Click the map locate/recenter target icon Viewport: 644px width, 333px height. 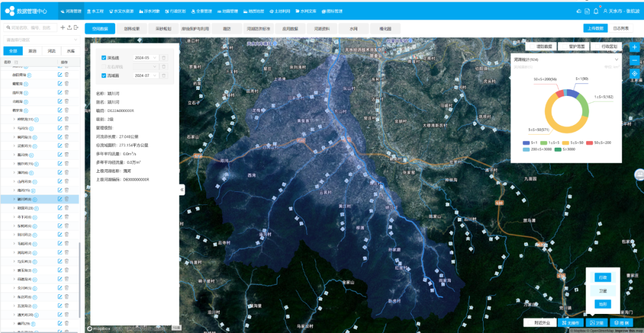(634, 74)
